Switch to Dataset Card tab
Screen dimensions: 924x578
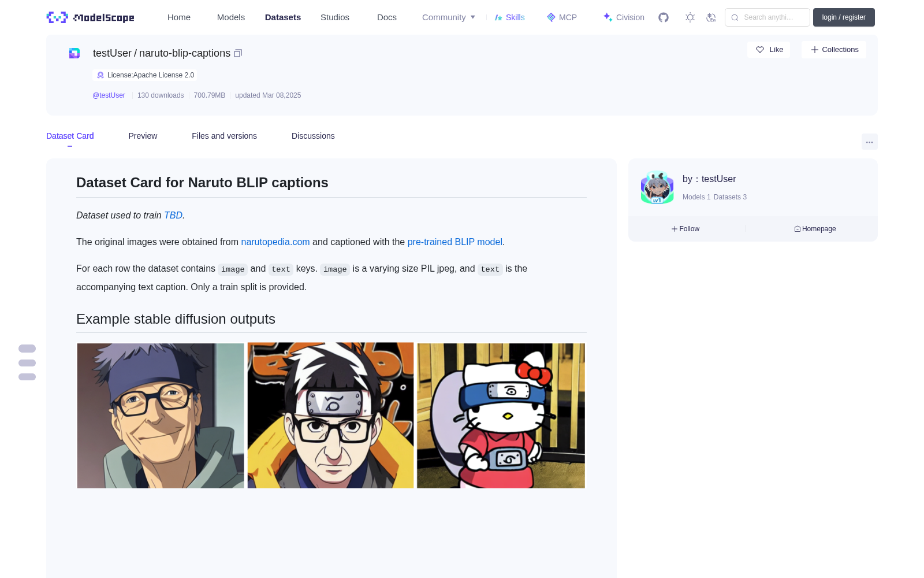click(70, 136)
